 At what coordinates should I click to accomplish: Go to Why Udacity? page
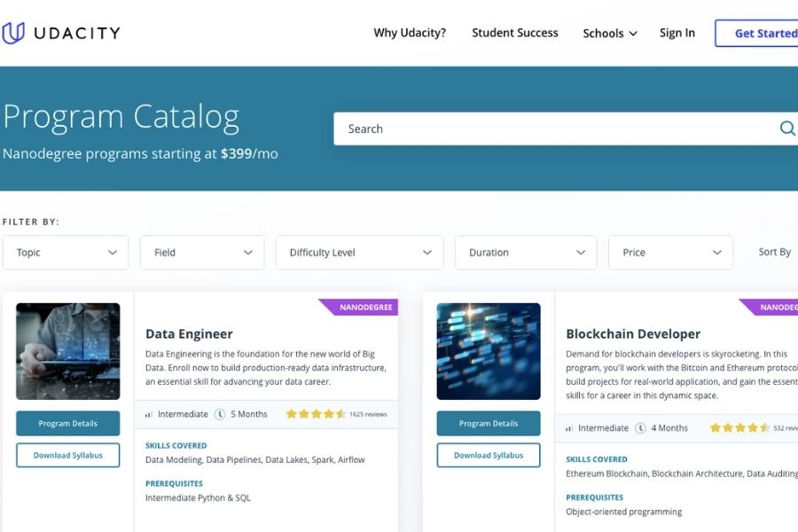[410, 33]
